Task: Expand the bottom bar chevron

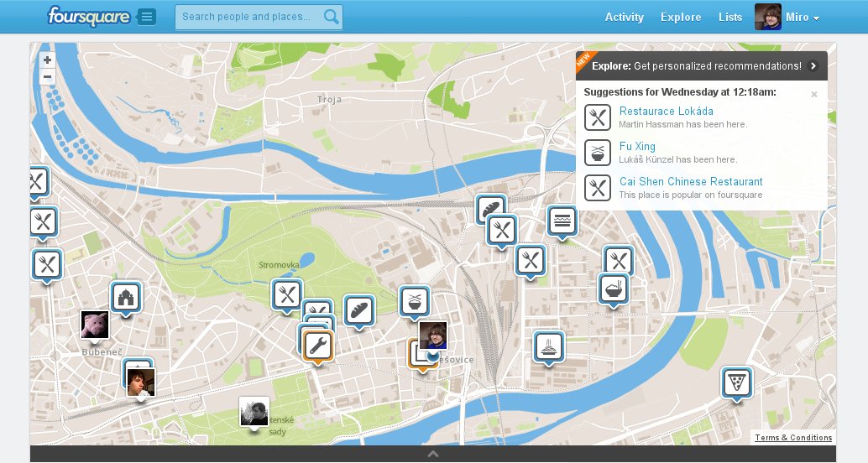Action: coord(433,454)
